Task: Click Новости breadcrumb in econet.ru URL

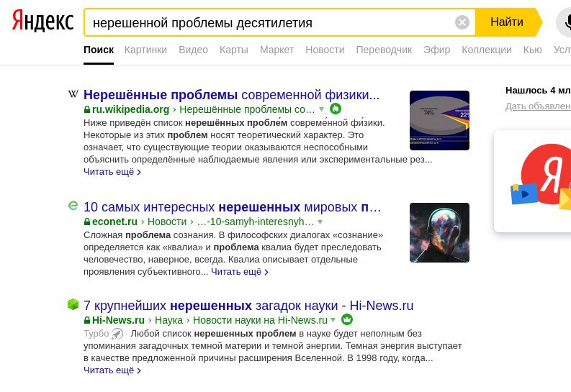Action: (x=167, y=222)
